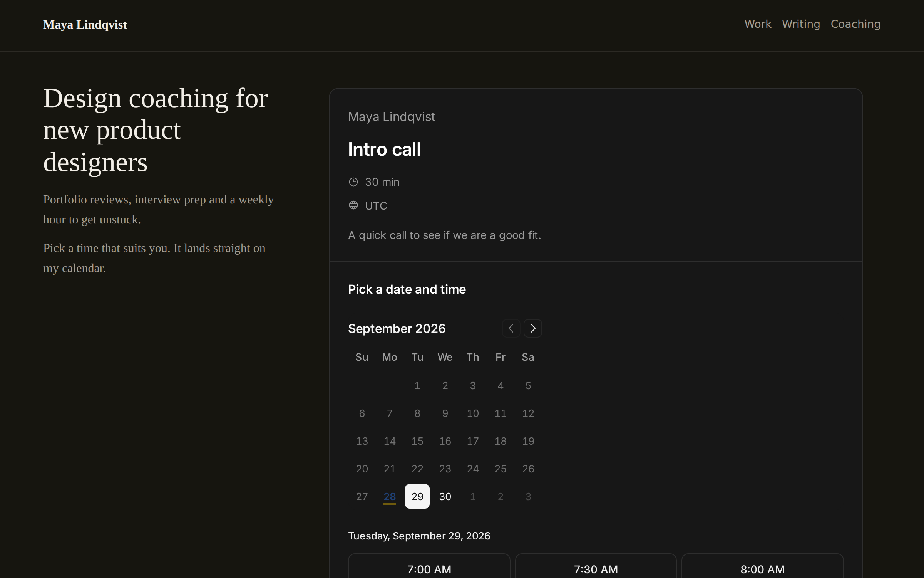Click the 'Portfolio reviews, interview prep' paragraph
This screenshot has width=924, height=578.
point(159,209)
